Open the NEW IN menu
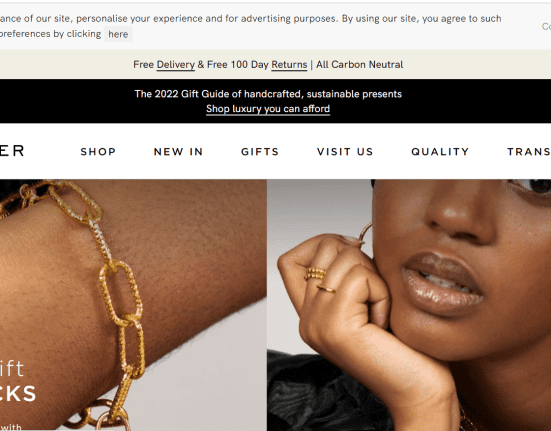The width and height of the screenshot is (551, 431). (x=179, y=151)
